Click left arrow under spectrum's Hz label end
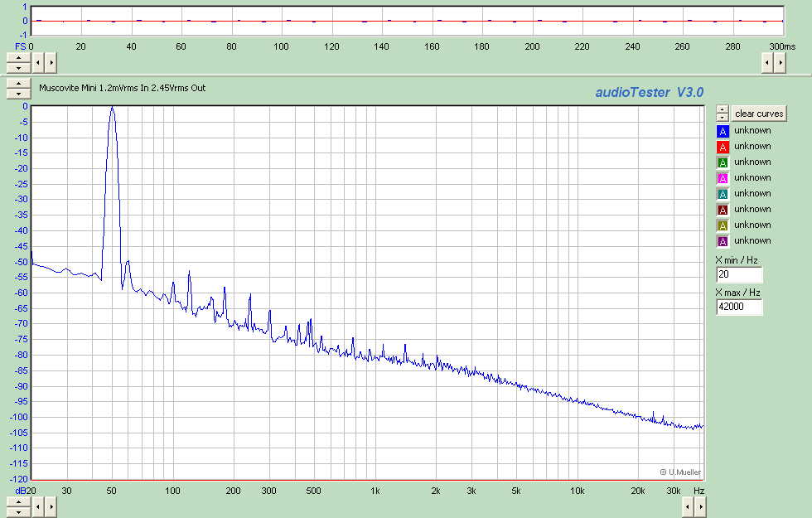 point(687,507)
